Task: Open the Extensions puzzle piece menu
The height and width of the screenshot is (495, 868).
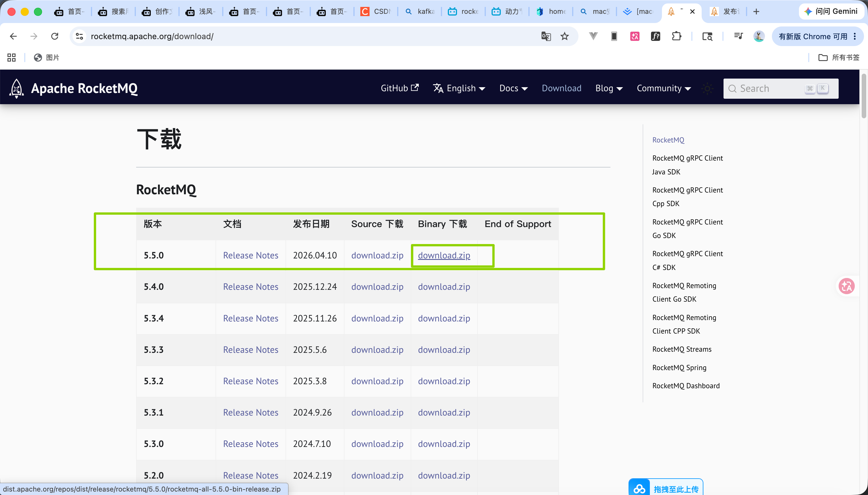Action: tap(677, 36)
